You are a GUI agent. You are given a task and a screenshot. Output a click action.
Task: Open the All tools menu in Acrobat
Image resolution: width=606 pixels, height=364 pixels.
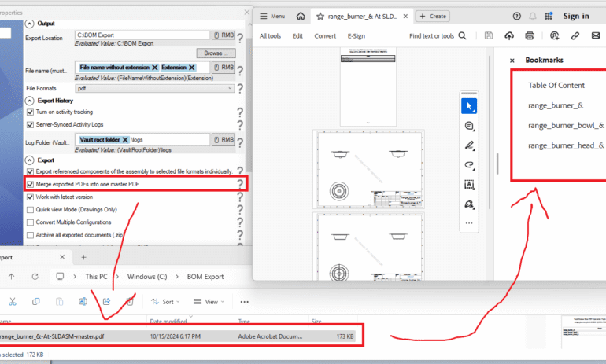click(270, 36)
